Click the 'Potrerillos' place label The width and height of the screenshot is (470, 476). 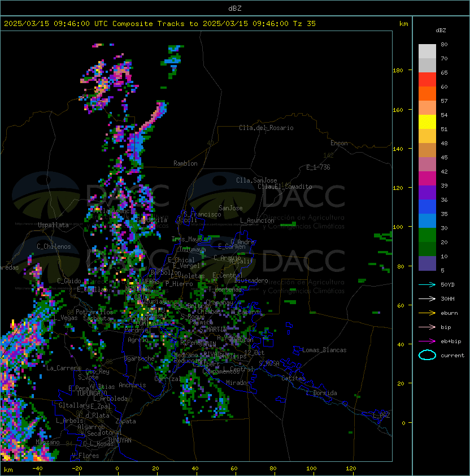tap(94, 311)
